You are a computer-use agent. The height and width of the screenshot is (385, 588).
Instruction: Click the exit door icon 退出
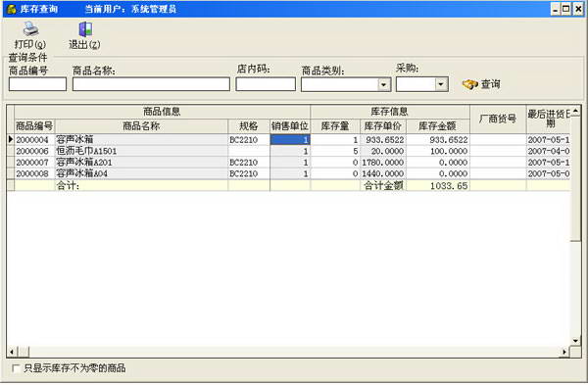click(x=85, y=28)
